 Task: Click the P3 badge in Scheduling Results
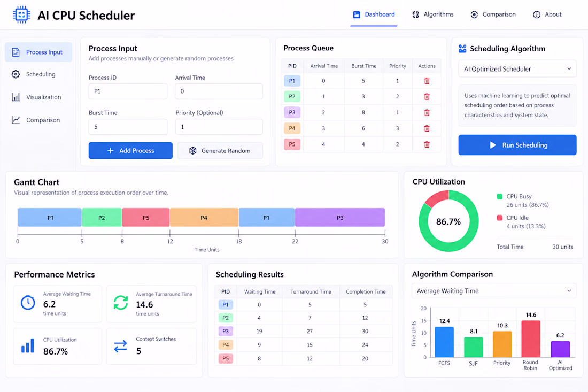pos(226,331)
